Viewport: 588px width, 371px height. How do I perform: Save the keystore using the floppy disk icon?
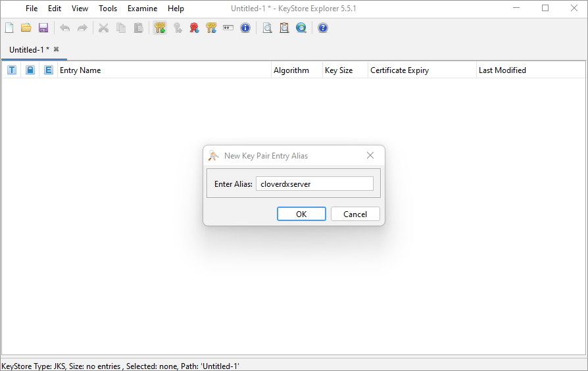(43, 28)
